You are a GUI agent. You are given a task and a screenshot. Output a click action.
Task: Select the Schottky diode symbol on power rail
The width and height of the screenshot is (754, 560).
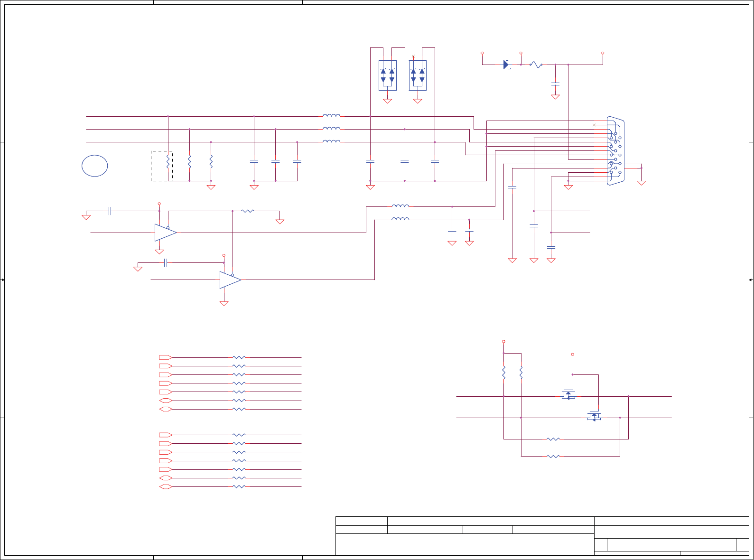click(x=506, y=65)
